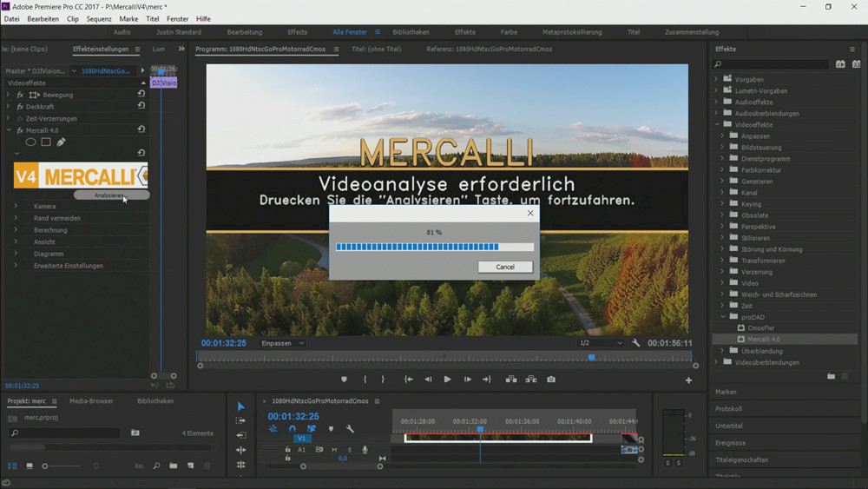Reset the Deckkraft effect
The height and width of the screenshot is (489, 868).
[x=141, y=106]
